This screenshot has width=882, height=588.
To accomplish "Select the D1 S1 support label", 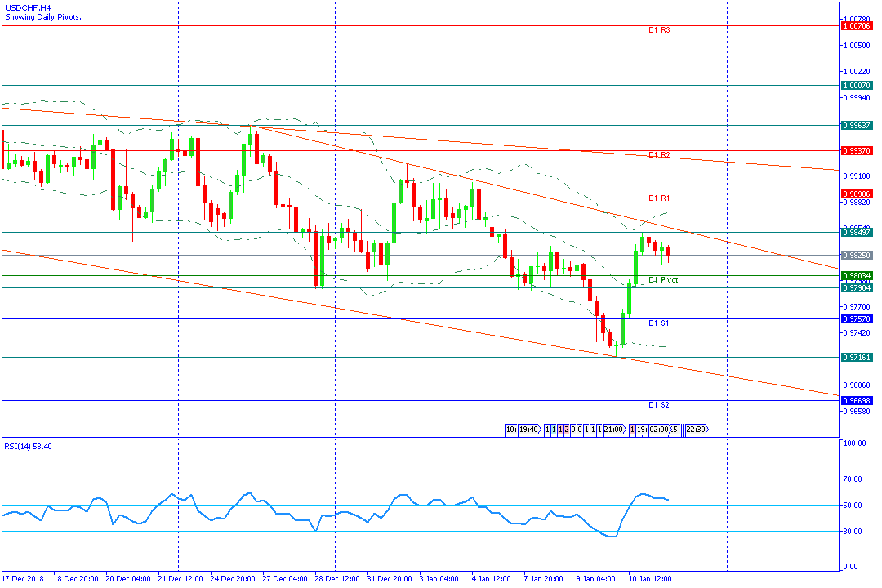I will 659,323.
